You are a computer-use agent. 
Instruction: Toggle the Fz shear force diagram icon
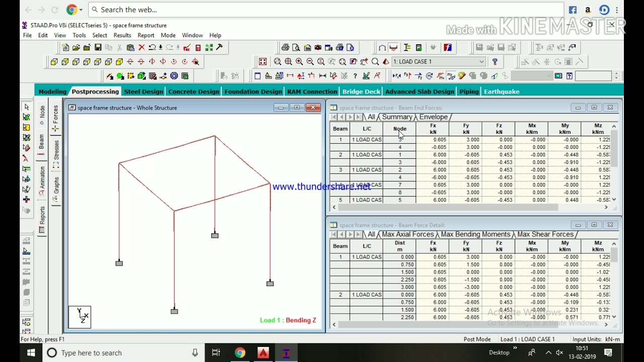(x=418, y=76)
